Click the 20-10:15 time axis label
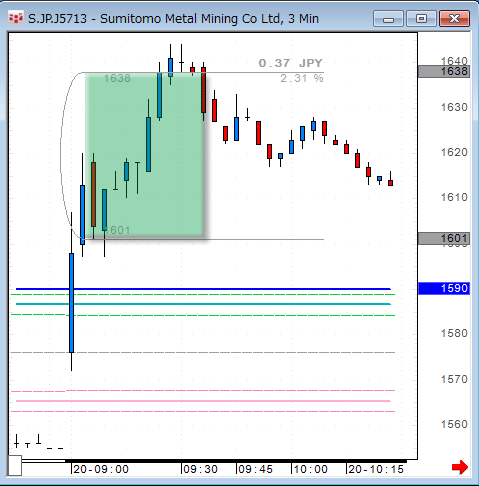Screen dimensions: 479x486 point(376,469)
